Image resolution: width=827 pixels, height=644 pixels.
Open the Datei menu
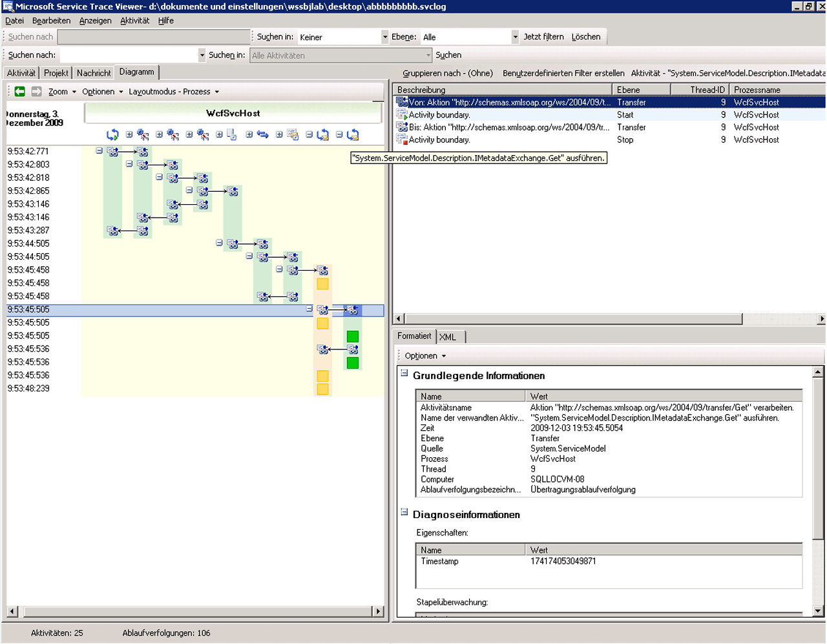coord(14,21)
